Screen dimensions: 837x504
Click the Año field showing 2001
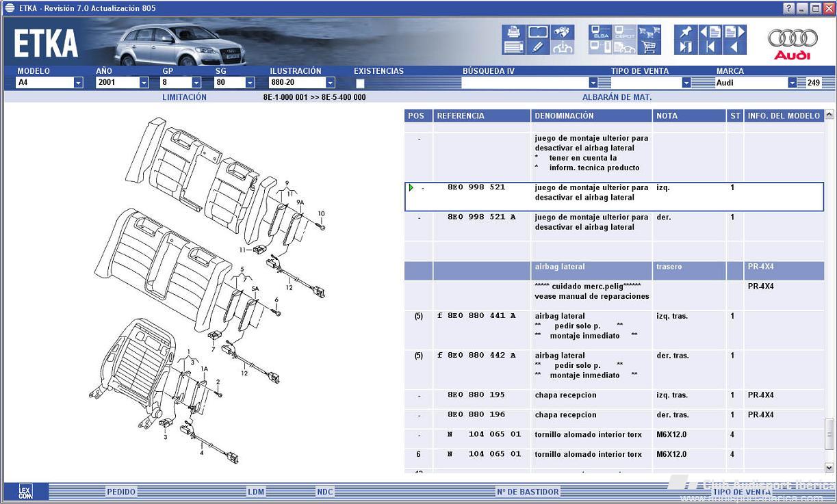[117, 83]
